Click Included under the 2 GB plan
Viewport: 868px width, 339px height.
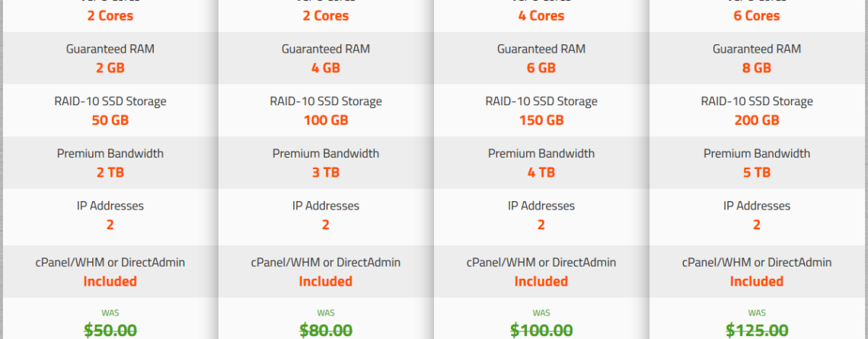tap(110, 281)
